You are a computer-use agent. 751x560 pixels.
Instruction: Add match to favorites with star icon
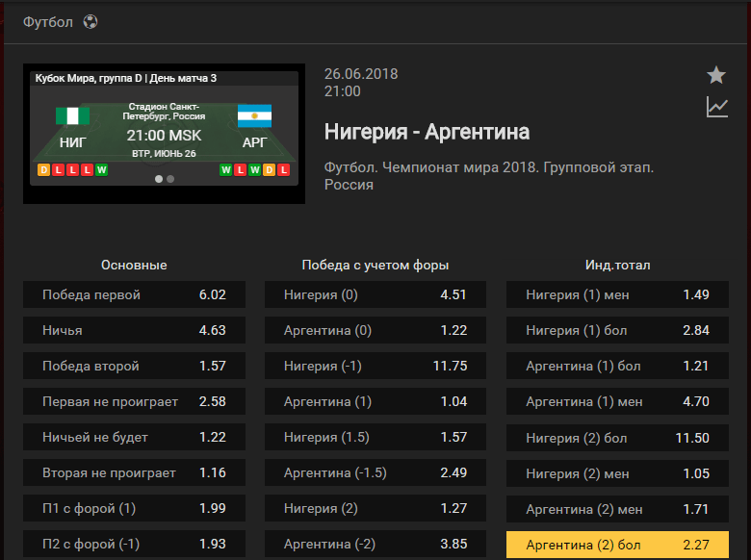tap(716, 75)
